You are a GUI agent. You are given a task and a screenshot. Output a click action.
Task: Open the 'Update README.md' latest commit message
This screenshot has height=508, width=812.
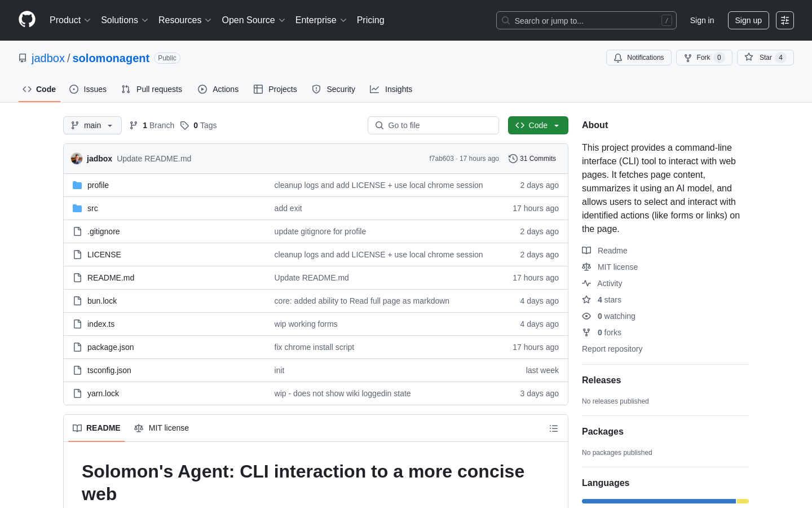click(x=154, y=159)
